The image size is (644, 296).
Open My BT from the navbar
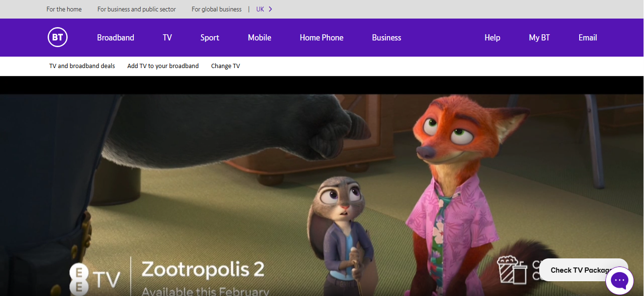click(x=539, y=37)
